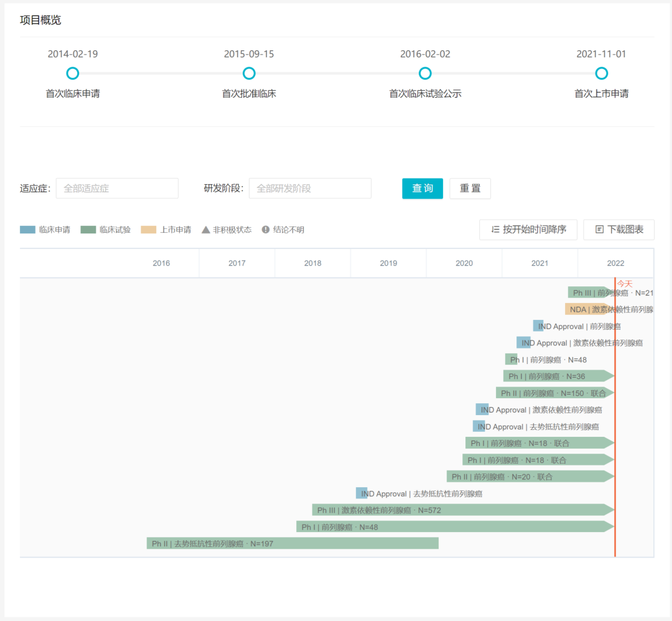Sort by 按开始时间降序 button
This screenshot has width=672, height=621.
click(528, 229)
